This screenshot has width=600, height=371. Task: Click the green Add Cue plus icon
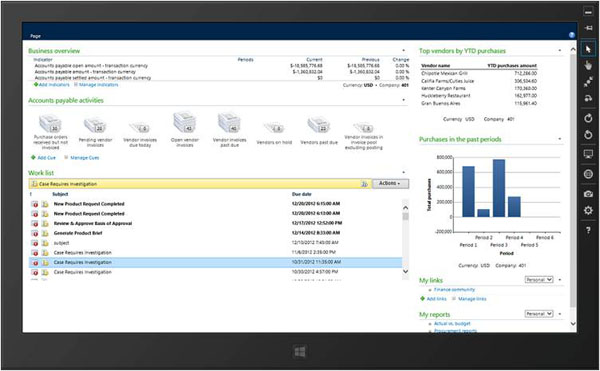point(33,157)
